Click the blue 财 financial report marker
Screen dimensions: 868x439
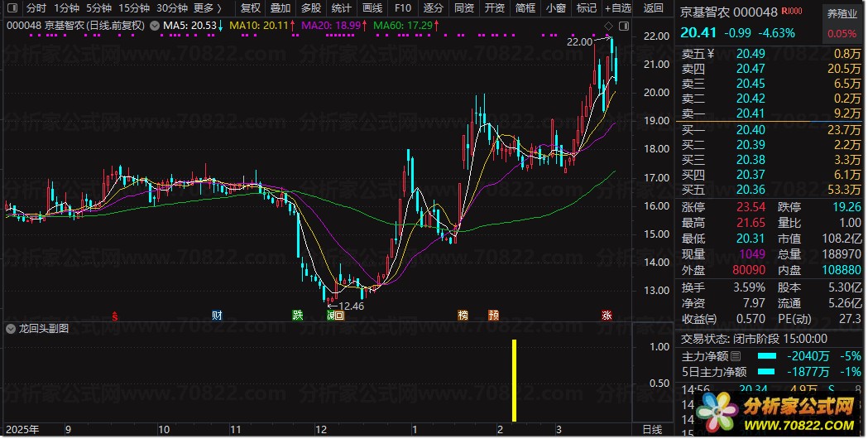[216, 315]
